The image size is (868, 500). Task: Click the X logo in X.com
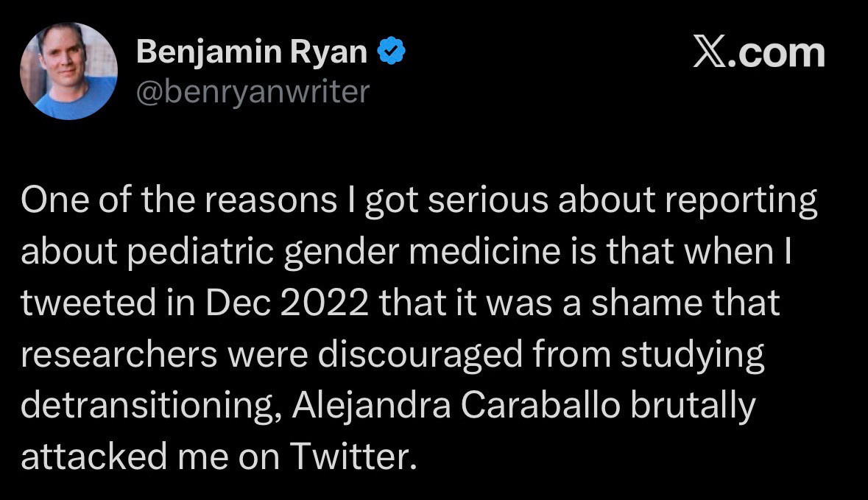(x=710, y=53)
